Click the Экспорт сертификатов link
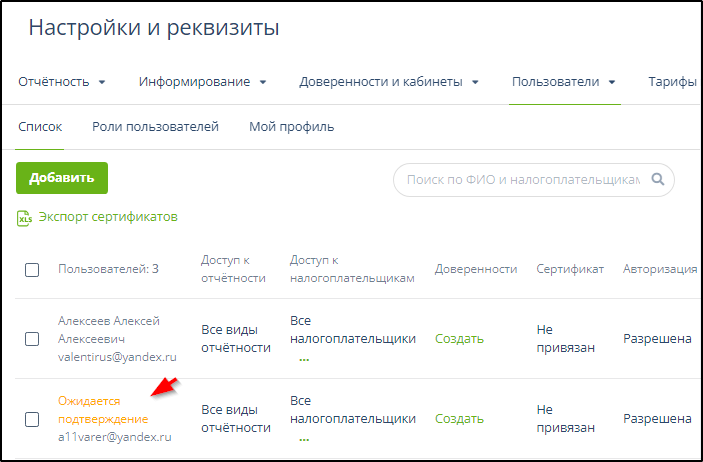Viewport: 703px width, 462px height. coord(108,217)
